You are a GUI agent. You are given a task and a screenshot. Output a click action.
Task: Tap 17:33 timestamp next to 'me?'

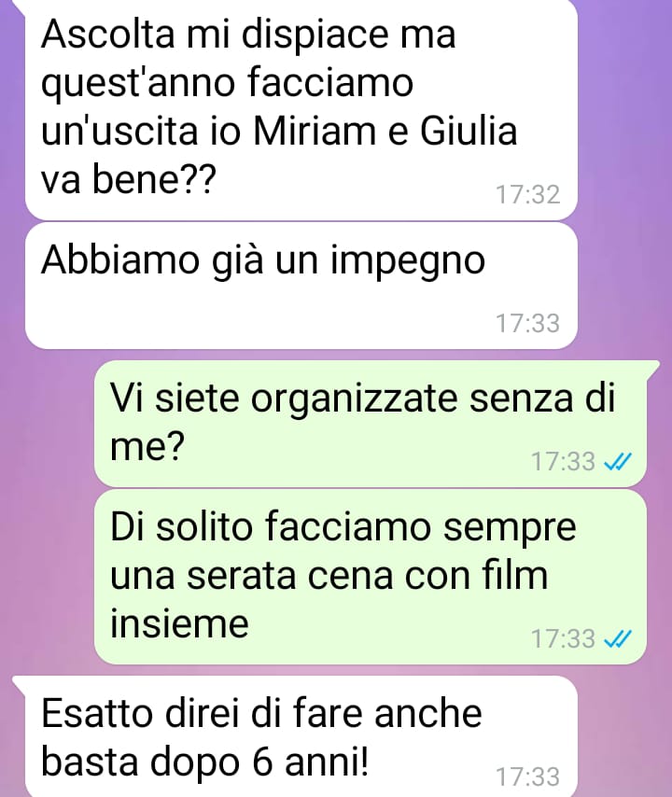pyautogui.click(x=563, y=462)
